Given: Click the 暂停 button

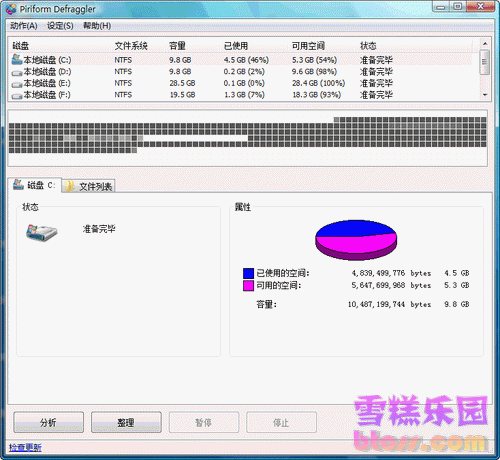Looking at the screenshot, I should click(x=204, y=422).
